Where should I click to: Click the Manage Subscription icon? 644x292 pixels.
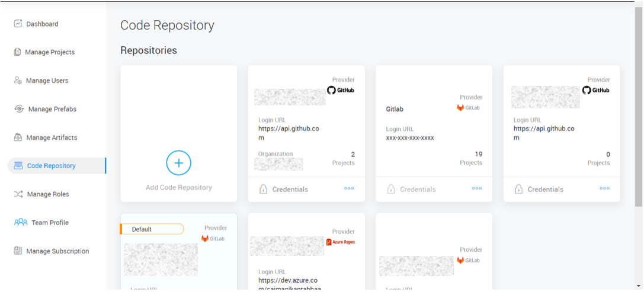click(18, 251)
